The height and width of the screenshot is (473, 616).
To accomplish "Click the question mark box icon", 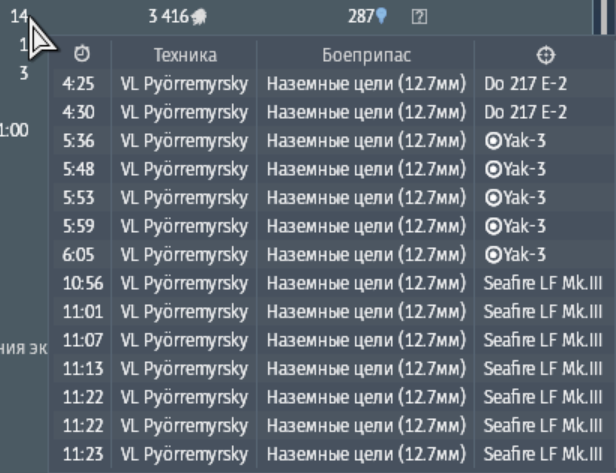I will [x=419, y=17].
